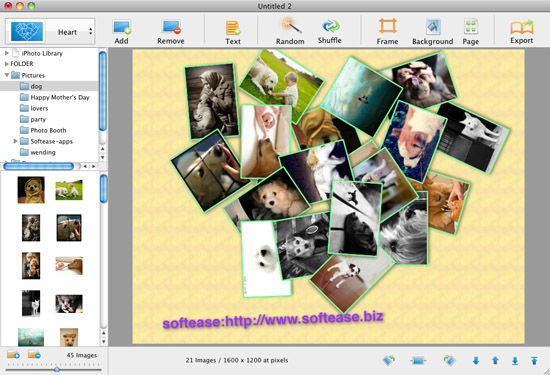The width and height of the screenshot is (550, 375).
Task: Click the Add photo toolbar icon
Action: click(x=122, y=32)
